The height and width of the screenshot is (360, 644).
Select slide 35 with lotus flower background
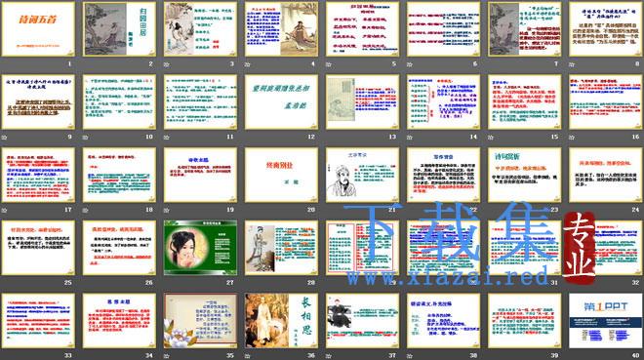point(200,321)
